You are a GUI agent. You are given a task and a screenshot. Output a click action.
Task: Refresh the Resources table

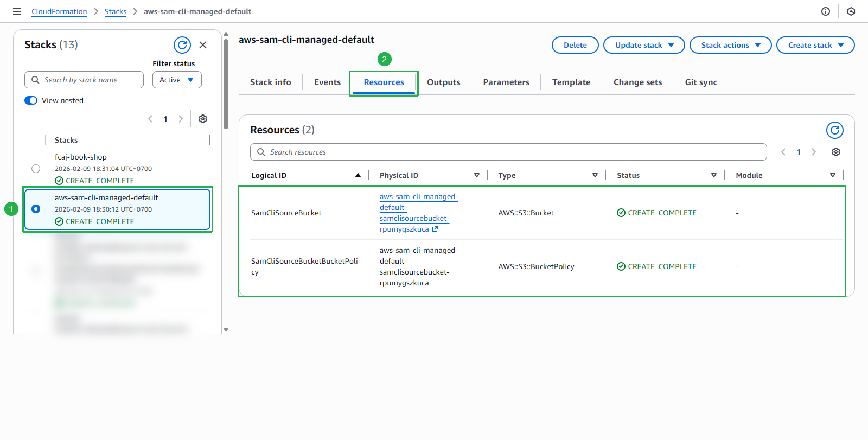835,130
